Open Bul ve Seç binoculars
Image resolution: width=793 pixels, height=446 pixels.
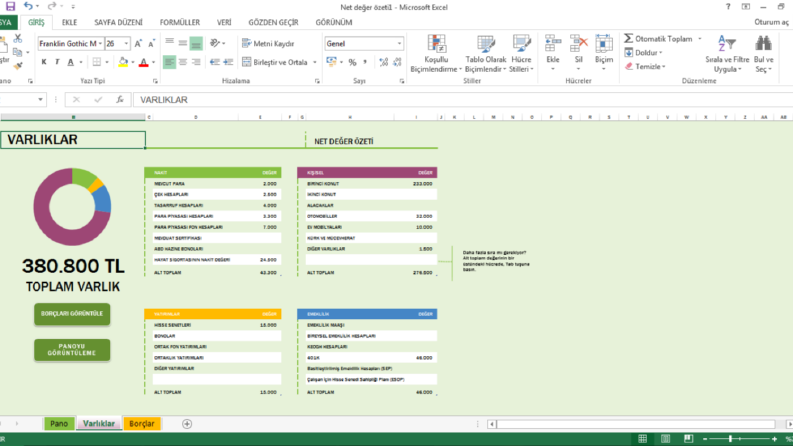[763, 54]
